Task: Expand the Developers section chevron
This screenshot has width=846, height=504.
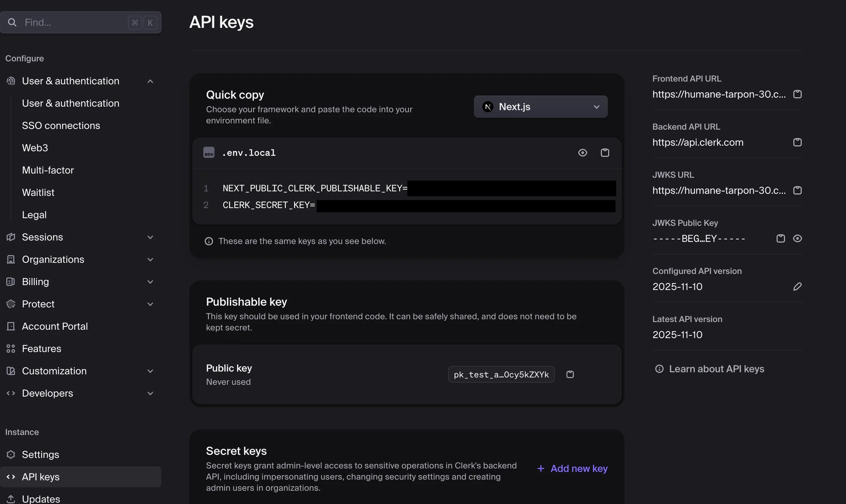Action: pyautogui.click(x=150, y=394)
